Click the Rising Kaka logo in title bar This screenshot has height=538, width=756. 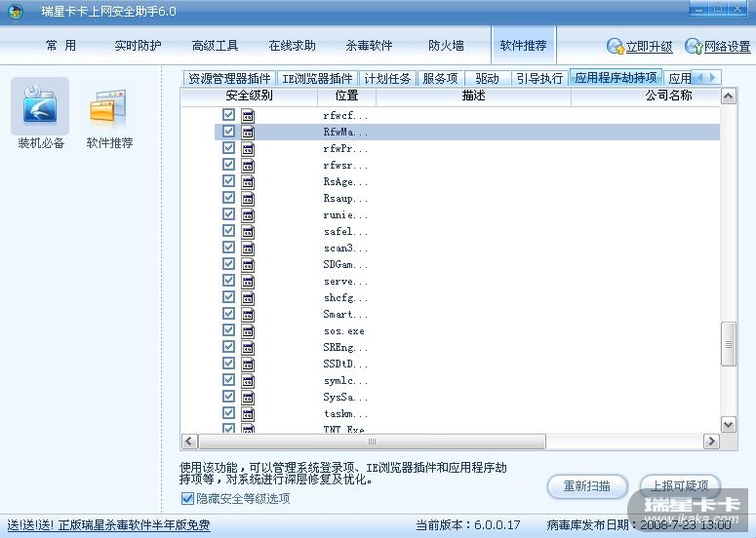[x=16, y=11]
